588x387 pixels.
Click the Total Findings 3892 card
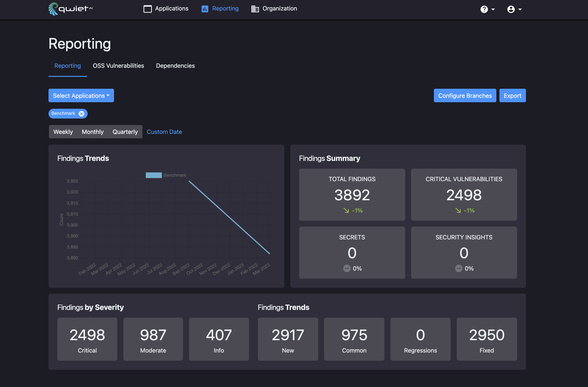(x=352, y=195)
